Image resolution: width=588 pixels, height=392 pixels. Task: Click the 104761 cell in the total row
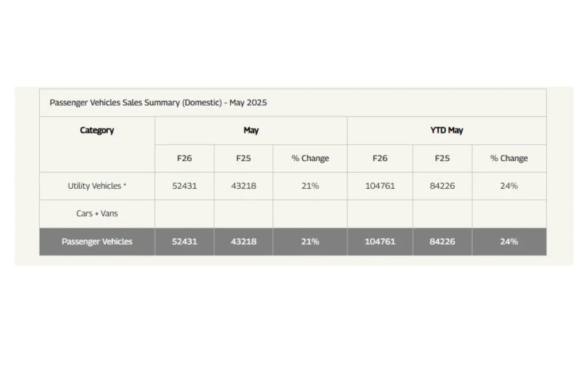pos(380,242)
